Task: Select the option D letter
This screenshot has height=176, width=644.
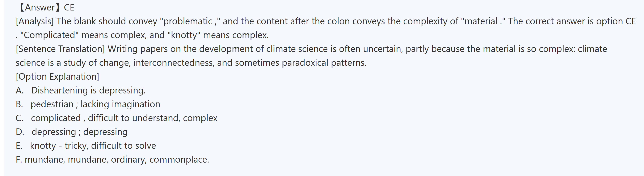Action: click(20, 132)
